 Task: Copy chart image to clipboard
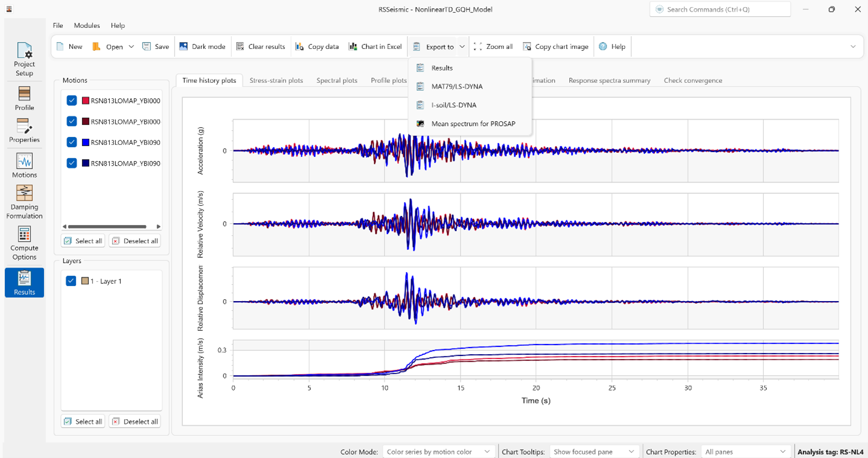555,46
